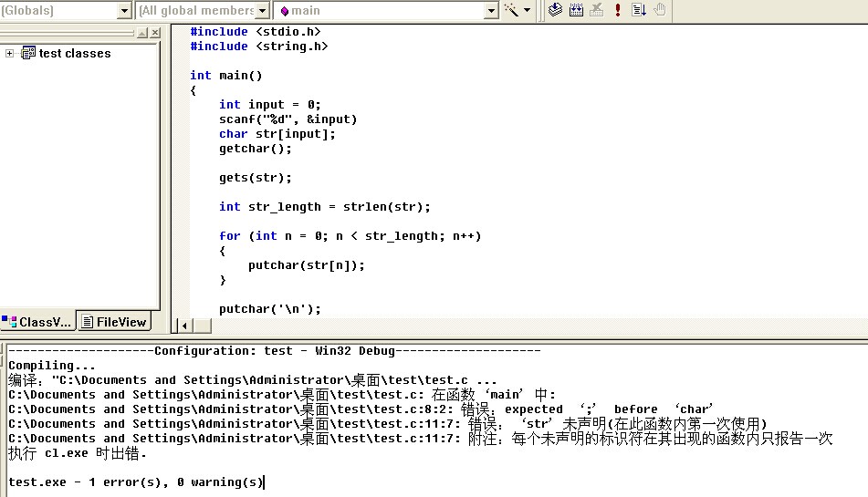Click the 'int str_length = strlen(str);' line
This screenshot has width=868, height=497.
[x=324, y=207]
